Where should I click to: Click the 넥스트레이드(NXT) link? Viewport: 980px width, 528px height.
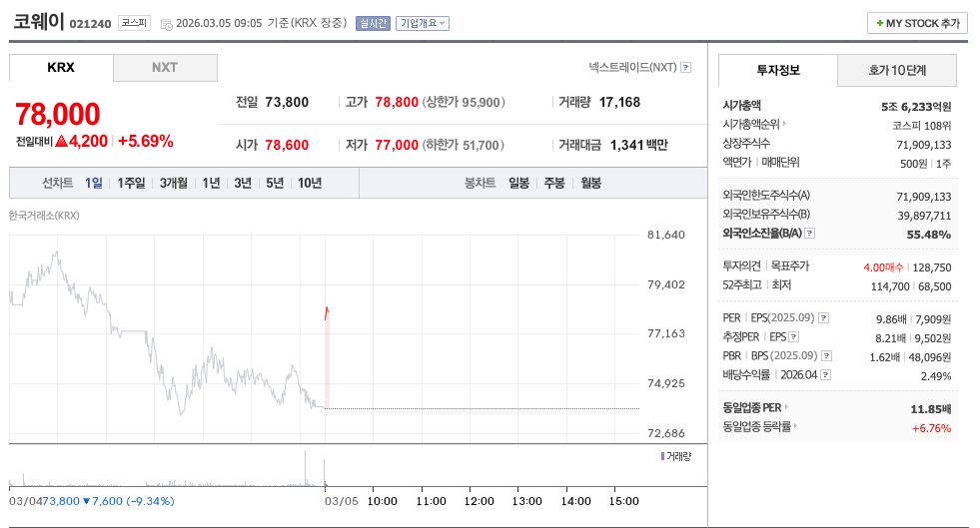632,68
